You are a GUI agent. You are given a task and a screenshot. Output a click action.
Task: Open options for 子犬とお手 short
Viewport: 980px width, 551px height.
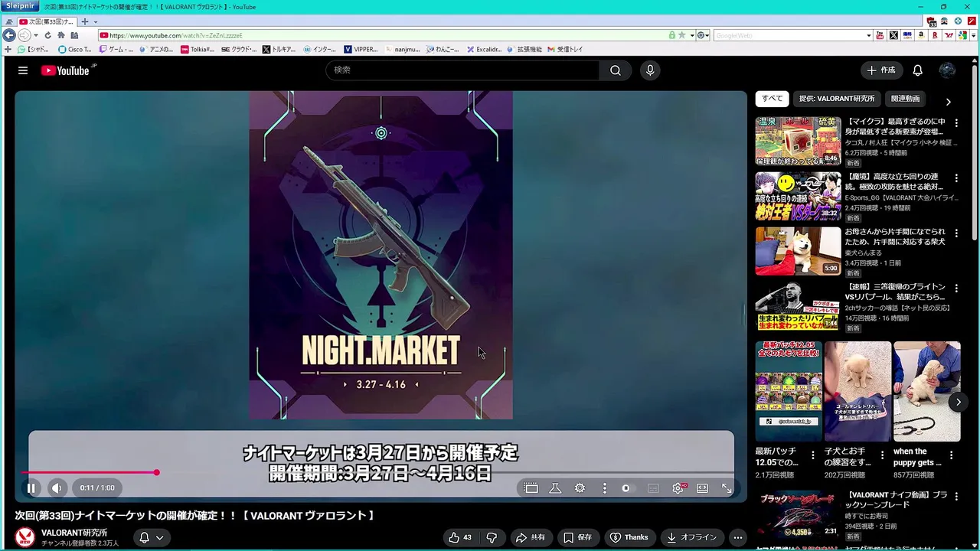[x=883, y=455]
